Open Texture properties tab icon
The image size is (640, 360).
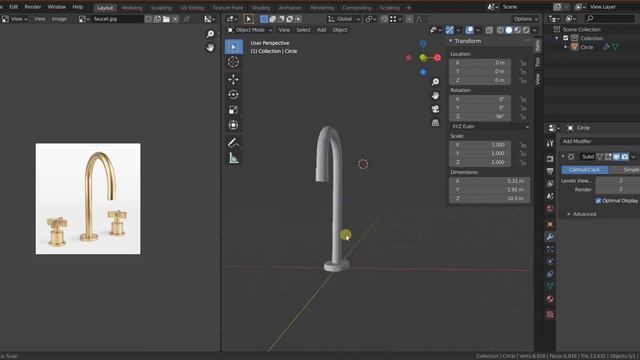click(x=550, y=314)
